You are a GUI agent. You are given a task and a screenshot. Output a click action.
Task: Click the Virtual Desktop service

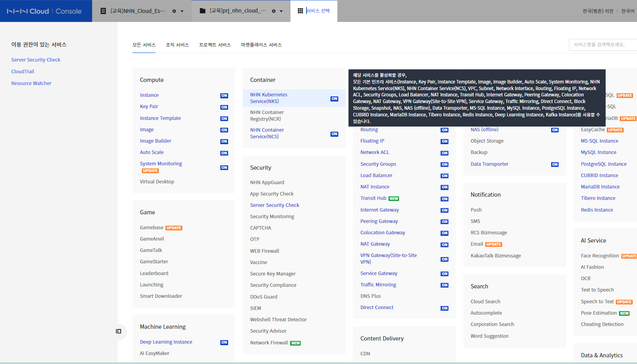point(157,182)
